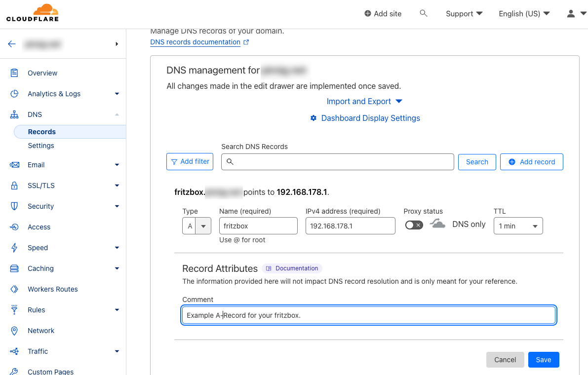The width and height of the screenshot is (588, 375).
Task: Open DNS records documentation link
Action: point(195,42)
